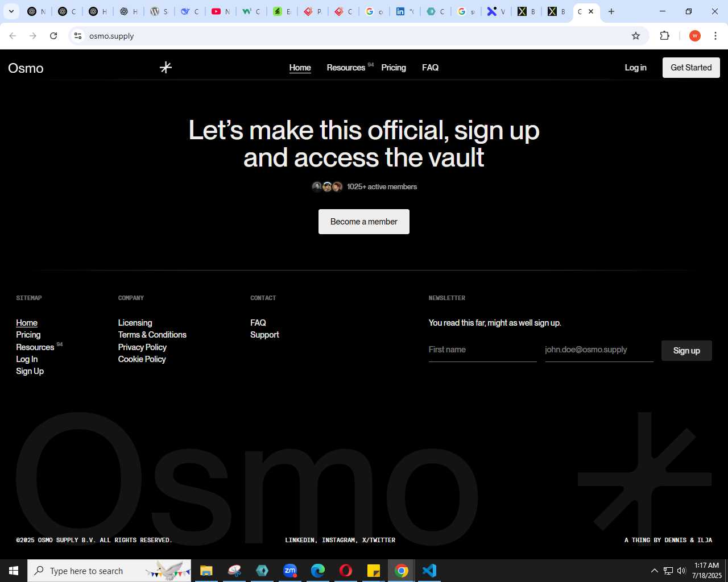
Task: Open the Licensing page link
Action: click(x=135, y=323)
